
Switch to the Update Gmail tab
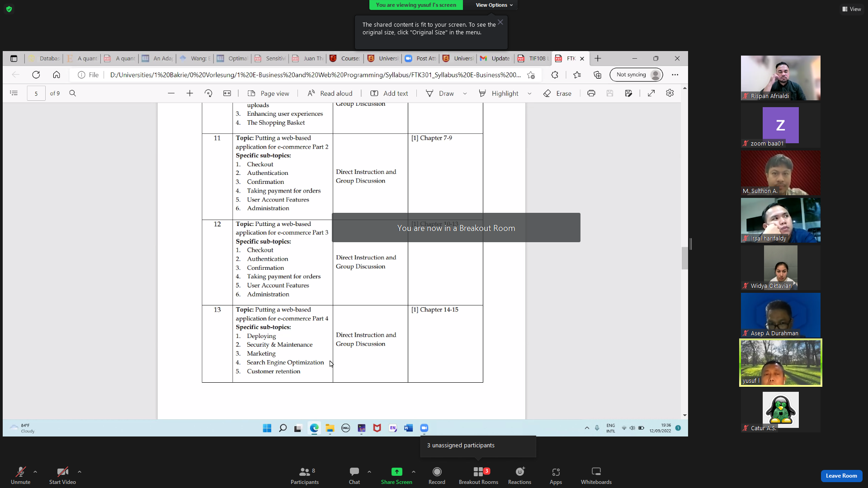tap(495, 58)
